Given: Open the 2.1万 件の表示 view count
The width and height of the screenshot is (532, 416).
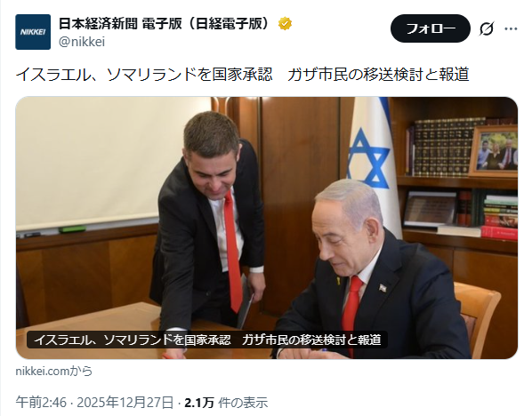Looking at the screenshot, I should (x=226, y=403).
